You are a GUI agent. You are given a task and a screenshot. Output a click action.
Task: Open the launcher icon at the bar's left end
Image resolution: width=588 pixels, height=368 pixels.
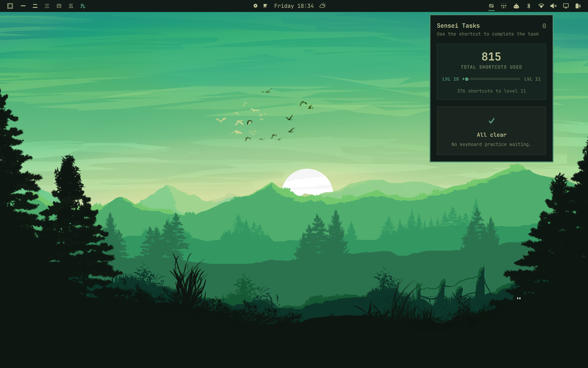10,6
